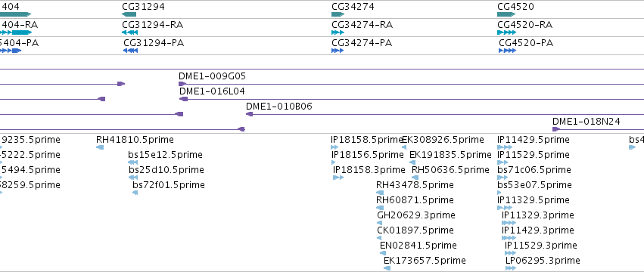Select the CG34274-PA protein arrows
Viewport: 644px width, 272px height.
pos(338,51)
